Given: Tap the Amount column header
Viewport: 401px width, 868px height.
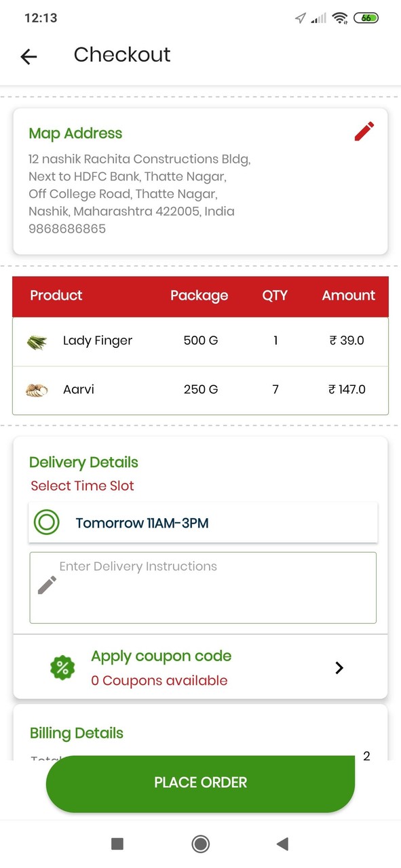Looking at the screenshot, I should [348, 296].
